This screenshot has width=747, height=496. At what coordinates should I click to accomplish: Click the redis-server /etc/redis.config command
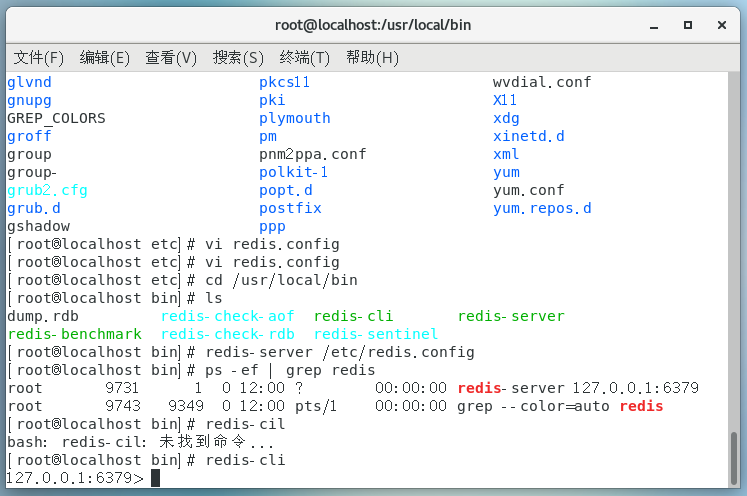(x=340, y=353)
